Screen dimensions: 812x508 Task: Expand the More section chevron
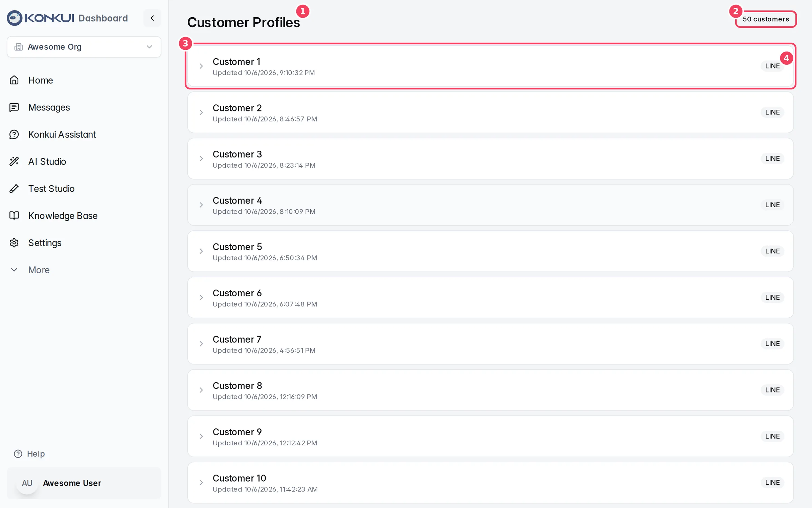pos(14,270)
